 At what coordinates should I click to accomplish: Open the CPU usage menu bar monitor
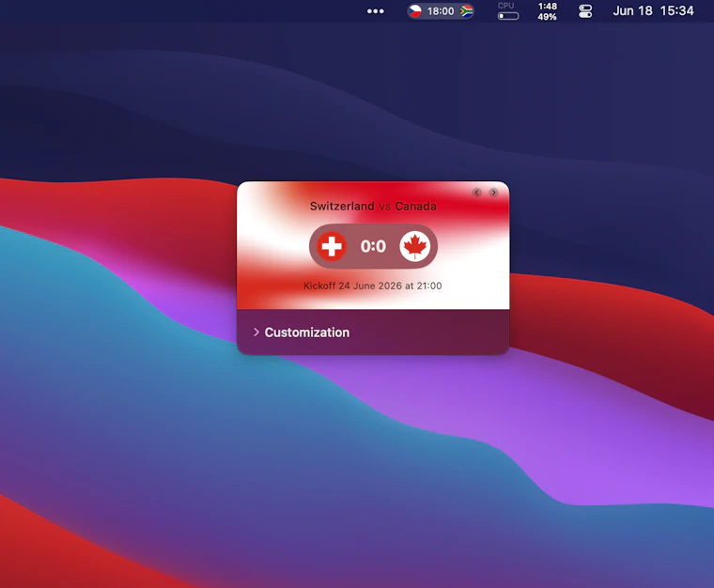(x=508, y=11)
